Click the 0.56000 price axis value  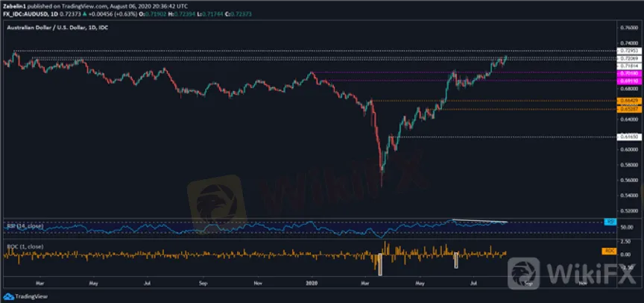(x=629, y=181)
